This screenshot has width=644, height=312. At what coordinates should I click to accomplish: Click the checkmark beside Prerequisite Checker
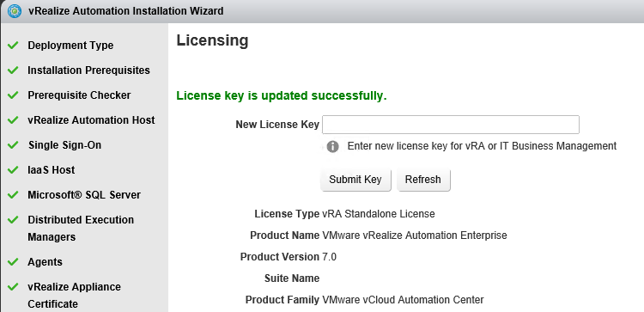coord(13,95)
